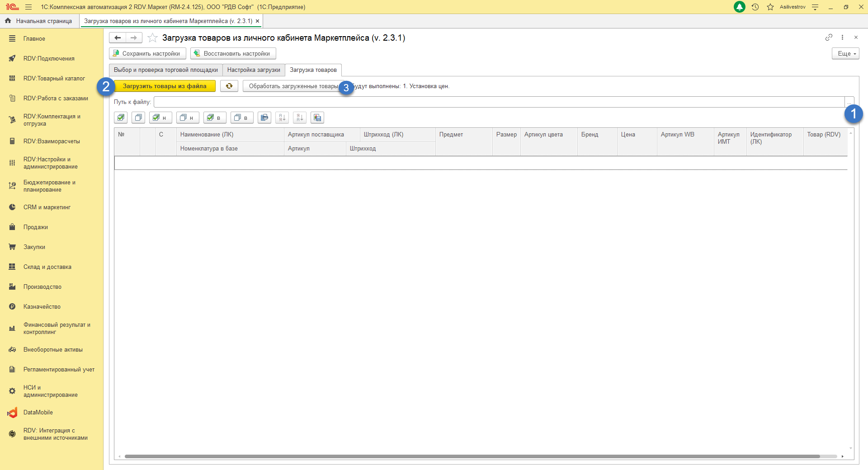Viewport: 868px width, 470px height.
Task: Sort descending with the Я-А icon
Action: click(300, 117)
